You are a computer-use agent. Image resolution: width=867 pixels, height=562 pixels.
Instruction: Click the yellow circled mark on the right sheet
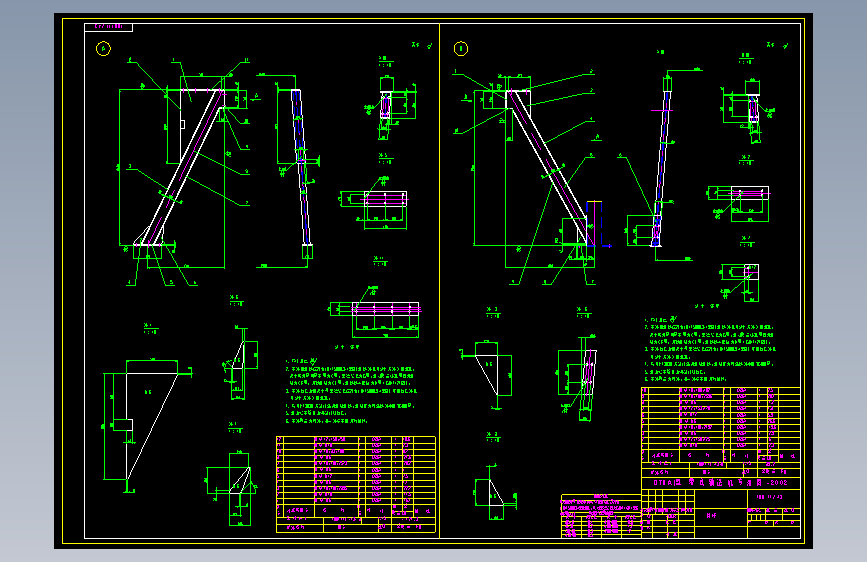click(x=461, y=49)
